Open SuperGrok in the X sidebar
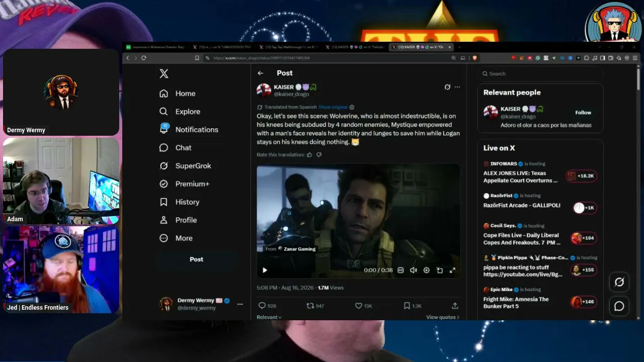This screenshot has height=362, width=644. click(185, 166)
